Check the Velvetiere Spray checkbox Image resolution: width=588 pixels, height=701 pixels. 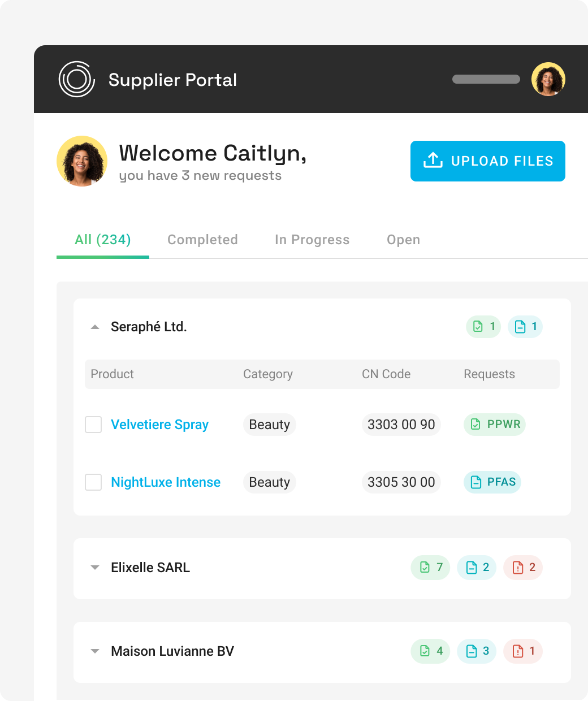(x=93, y=425)
